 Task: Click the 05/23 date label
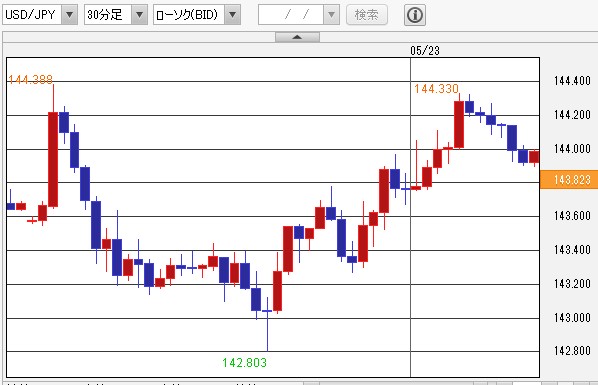pos(425,50)
